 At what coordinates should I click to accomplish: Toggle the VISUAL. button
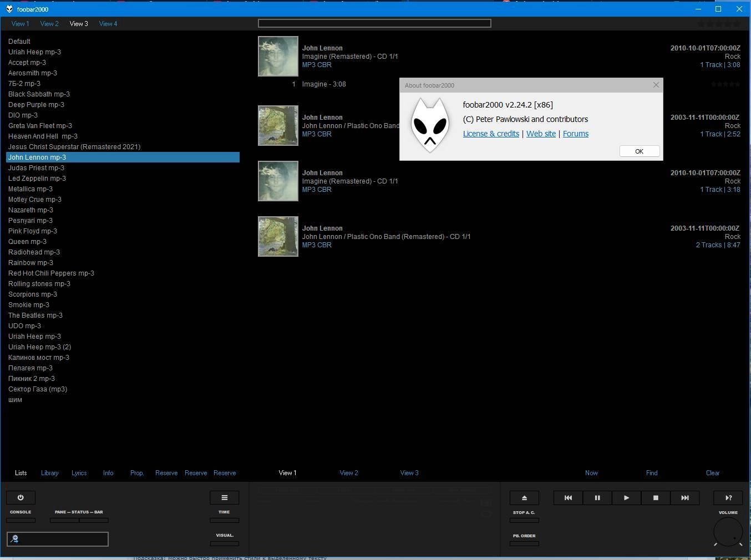224,543
